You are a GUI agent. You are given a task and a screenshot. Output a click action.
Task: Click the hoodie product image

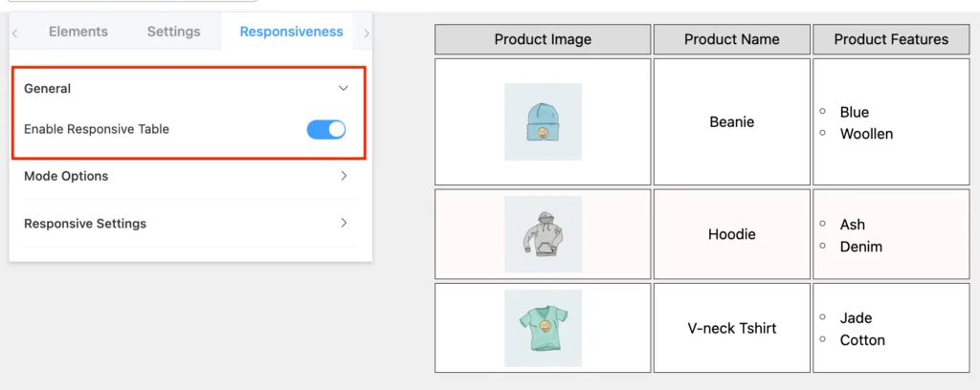543,234
